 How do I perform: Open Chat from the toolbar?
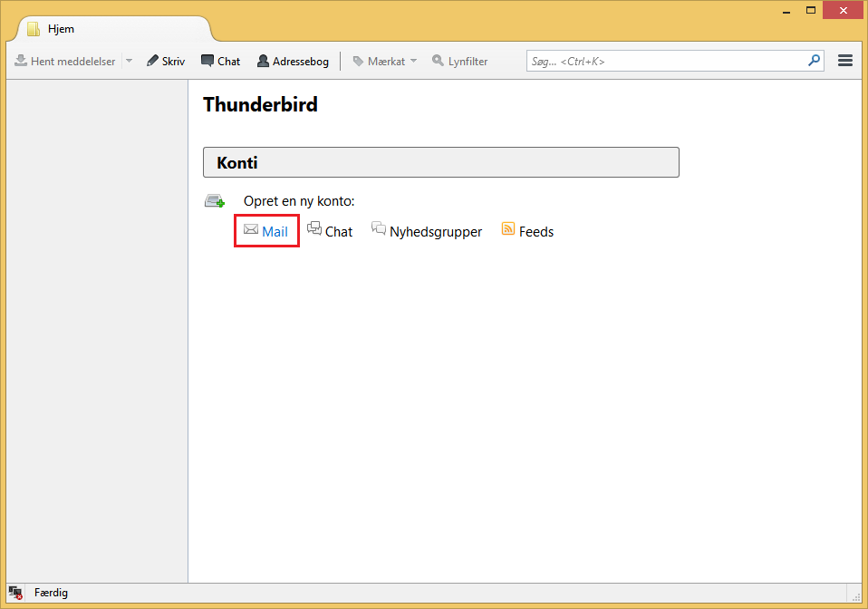click(221, 61)
